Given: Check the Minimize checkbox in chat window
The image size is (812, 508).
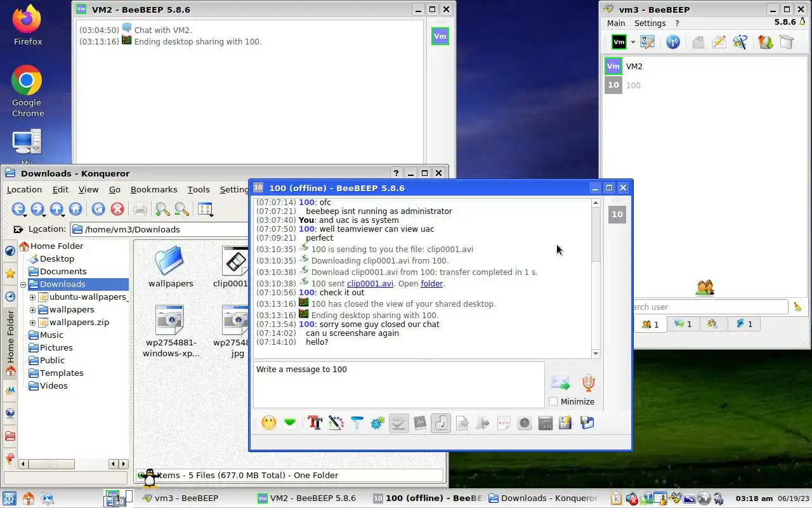Looking at the screenshot, I should (553, 401).
